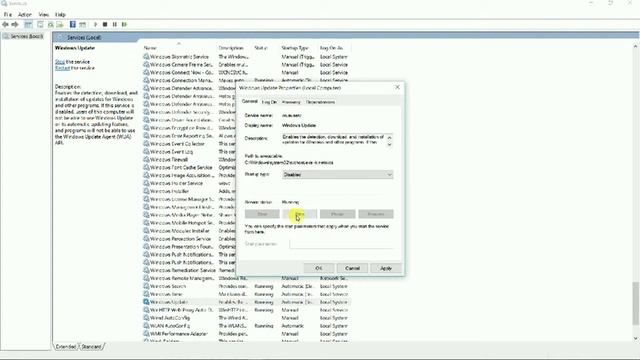Sort services by the Name column header
The width and height of the screenshot is (640, 360).
click(151, 48)
